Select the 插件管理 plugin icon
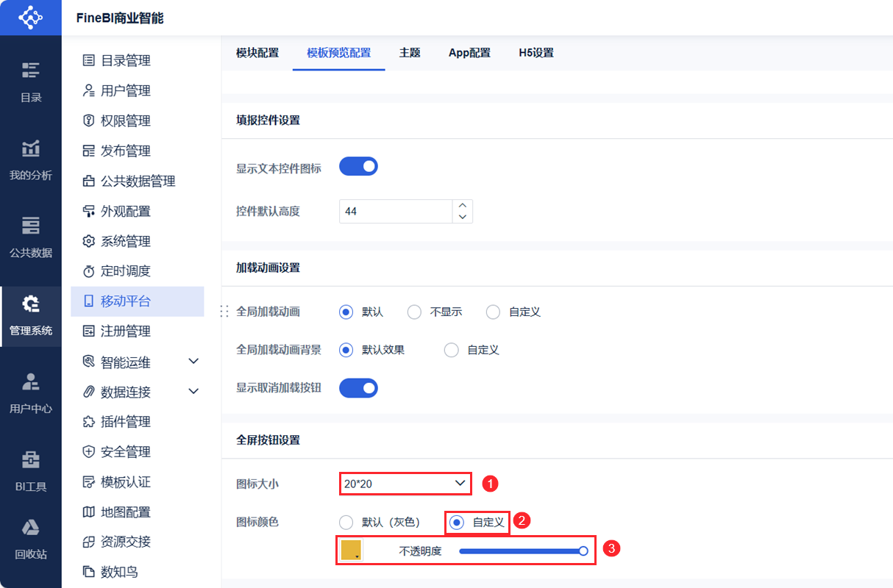This screenshot has height=588, width=893. point(89,422)
